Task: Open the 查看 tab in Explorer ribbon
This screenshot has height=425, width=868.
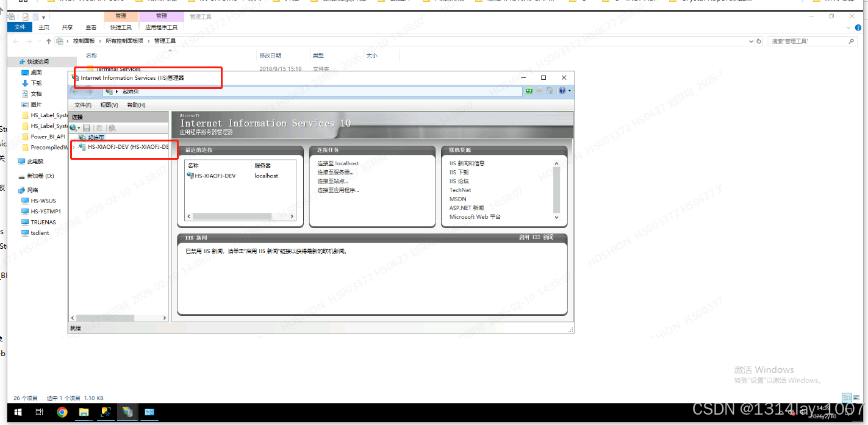Action: [x=91, y=27]
